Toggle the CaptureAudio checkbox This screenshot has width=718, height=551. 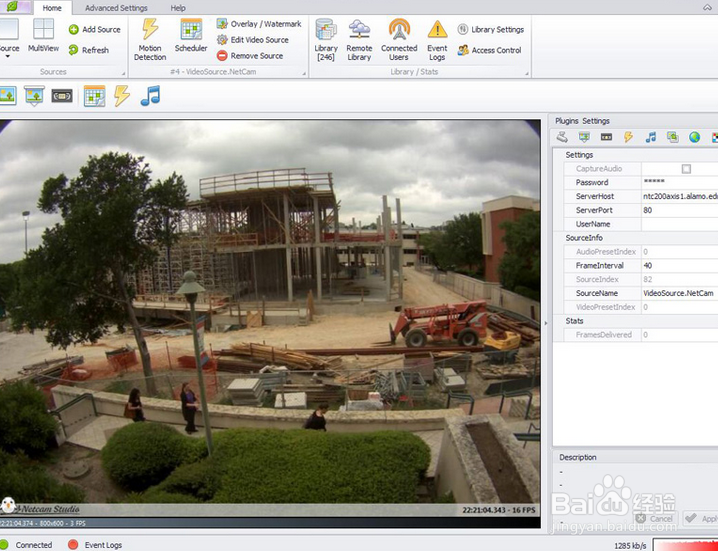click(x=686, y=169)
